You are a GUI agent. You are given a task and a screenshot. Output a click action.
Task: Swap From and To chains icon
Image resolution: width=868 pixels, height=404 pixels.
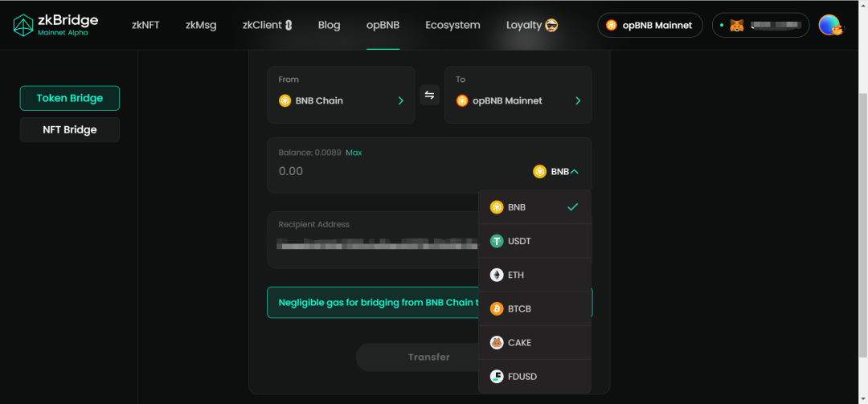pyautogui.click(x=429, y=96)
